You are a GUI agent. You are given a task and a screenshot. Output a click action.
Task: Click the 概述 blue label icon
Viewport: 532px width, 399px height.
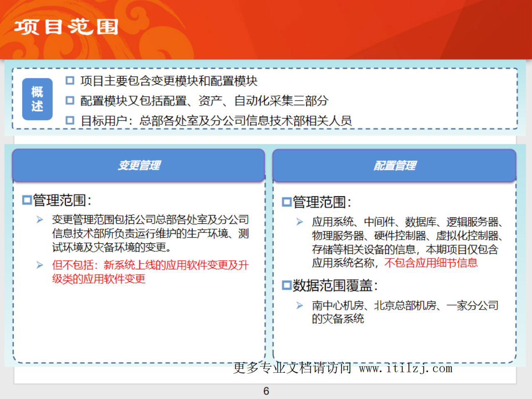[x=37, y=99]
